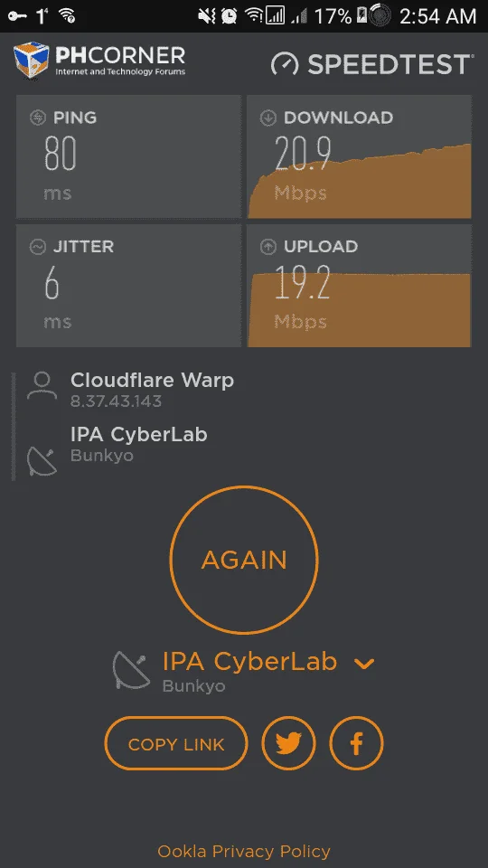Tap the DOWNLOAD label
The image size is (488, 868).
338,118
